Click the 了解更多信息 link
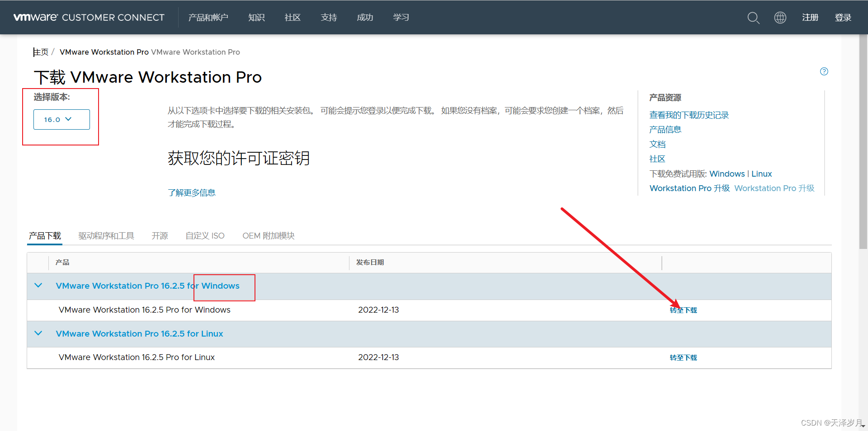Viewport: 868px width, 431px height. pyautogui.click(x=192, y=193)
